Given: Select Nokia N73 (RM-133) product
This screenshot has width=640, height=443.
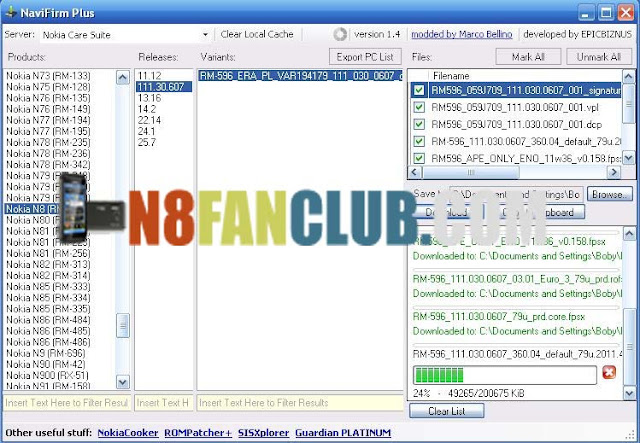Looking at the screenshot, I should 48,76.
